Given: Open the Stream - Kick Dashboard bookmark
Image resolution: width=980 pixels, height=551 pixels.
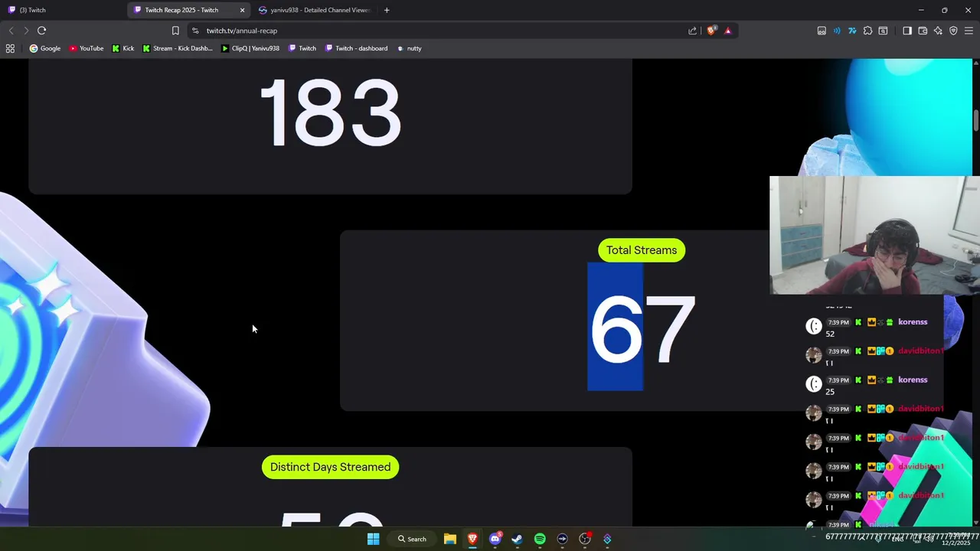Looking at the screenshot, I should click(x=178, y=48).
